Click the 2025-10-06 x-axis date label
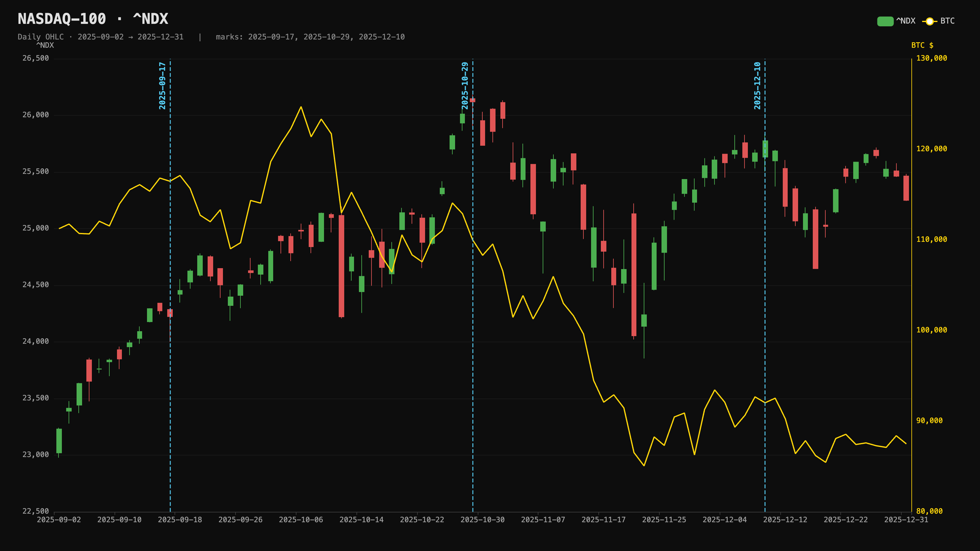The image size is (980, 551). point(301,520)
